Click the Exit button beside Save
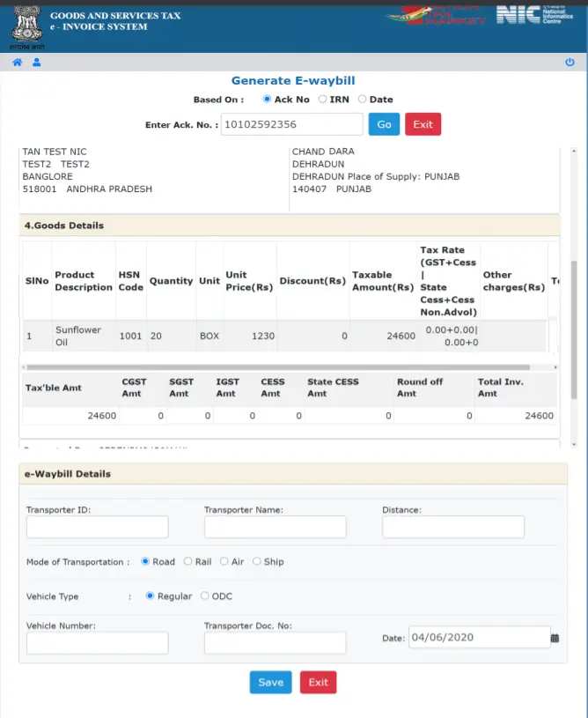The image size is (588, 718). [x=318, y=682]
